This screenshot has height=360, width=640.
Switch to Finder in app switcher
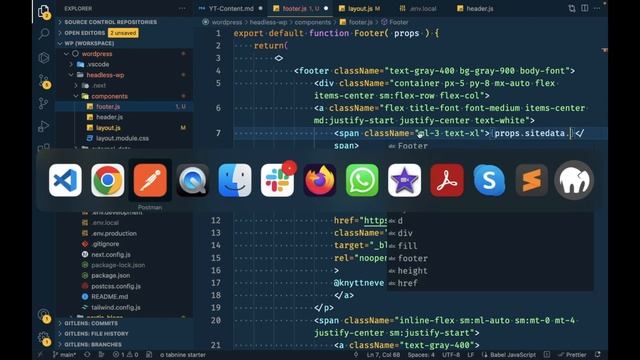pyautogui.click(x=235, y=180)
